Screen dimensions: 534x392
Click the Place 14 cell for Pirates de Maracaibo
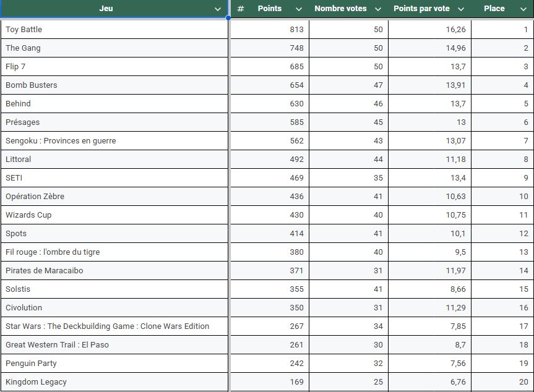tap(502, 271)
